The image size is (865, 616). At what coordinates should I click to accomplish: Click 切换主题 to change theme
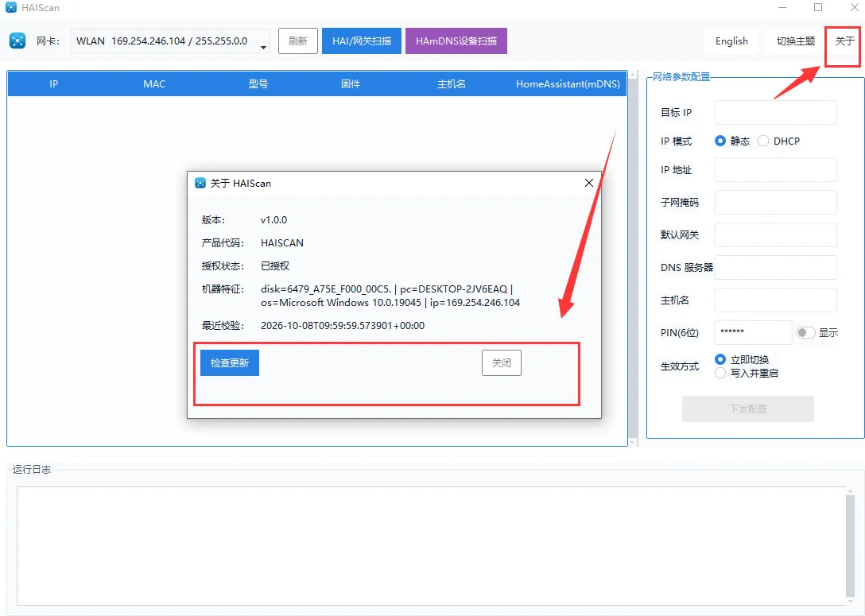coord(796,41)
